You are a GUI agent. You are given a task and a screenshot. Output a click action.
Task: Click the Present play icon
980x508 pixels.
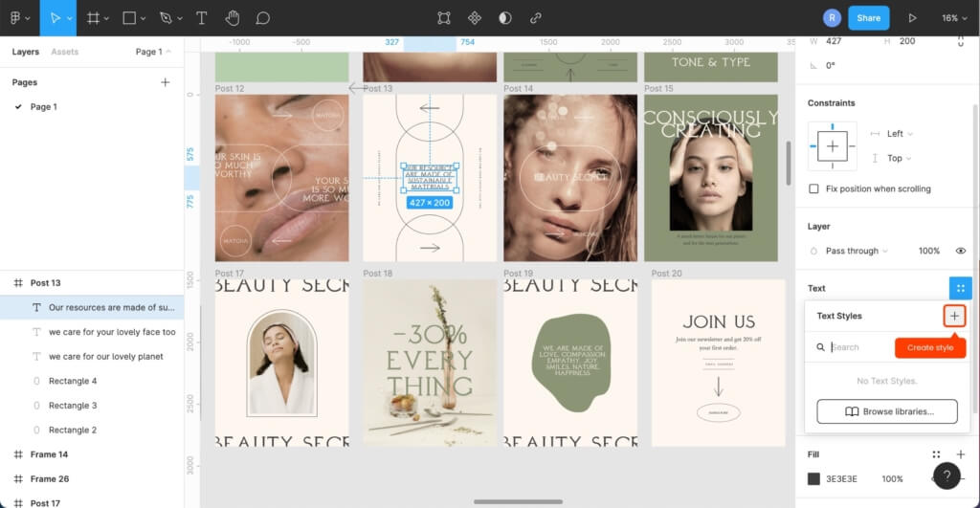pos(912,18)
